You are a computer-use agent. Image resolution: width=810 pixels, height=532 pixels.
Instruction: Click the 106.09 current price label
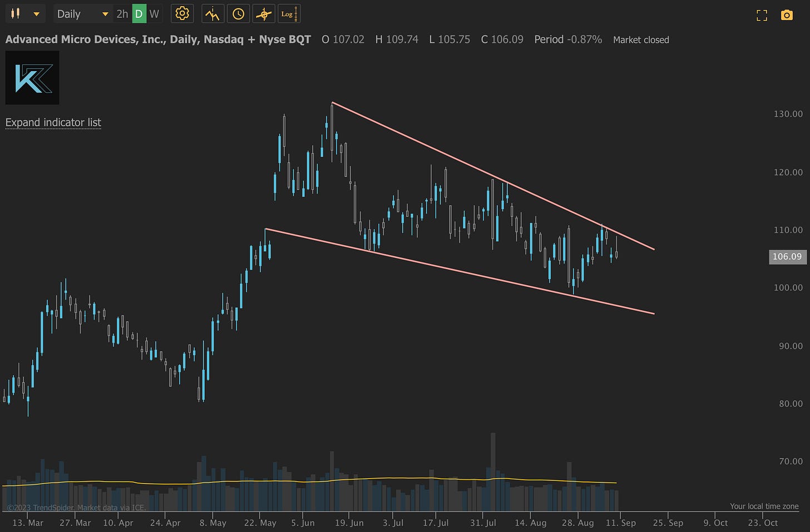click(788, 257)
